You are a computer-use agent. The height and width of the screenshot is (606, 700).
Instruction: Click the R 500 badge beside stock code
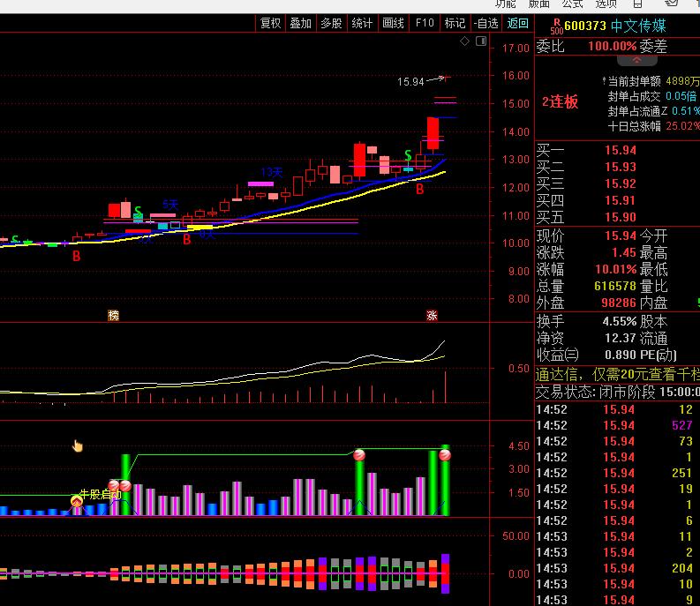click(x=556, y=26)
